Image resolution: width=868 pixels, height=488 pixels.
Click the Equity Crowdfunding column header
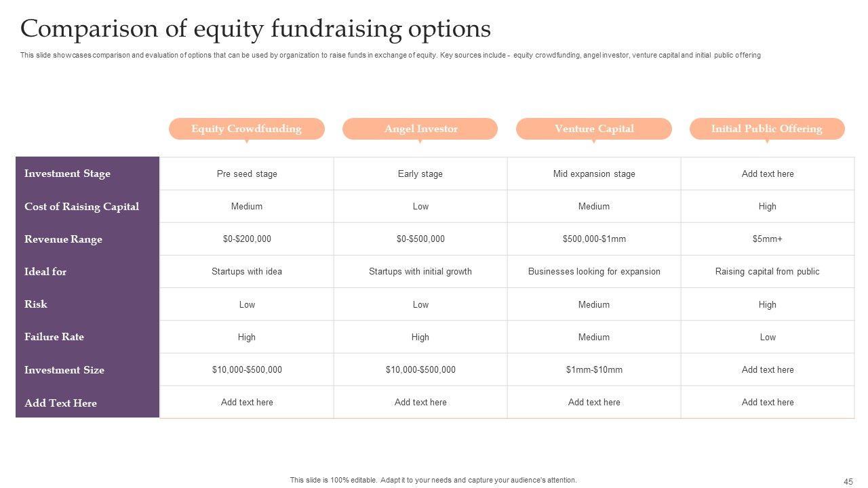pos(246,129)
